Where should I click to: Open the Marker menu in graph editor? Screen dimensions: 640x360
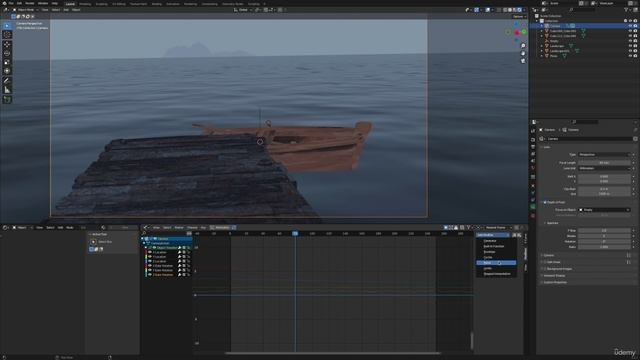[179, 227]
